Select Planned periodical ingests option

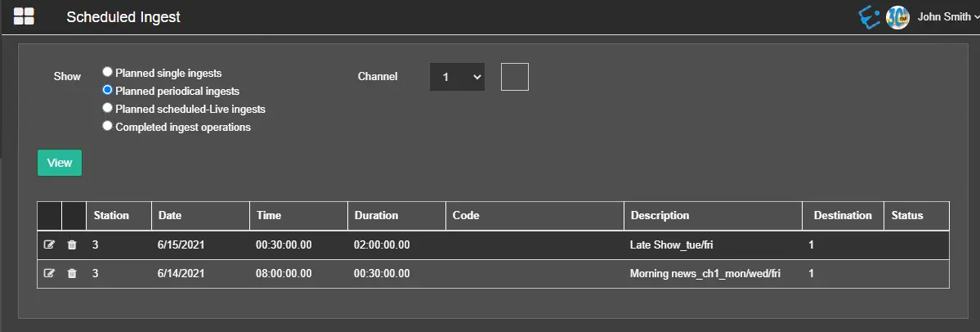pos(107,91)
